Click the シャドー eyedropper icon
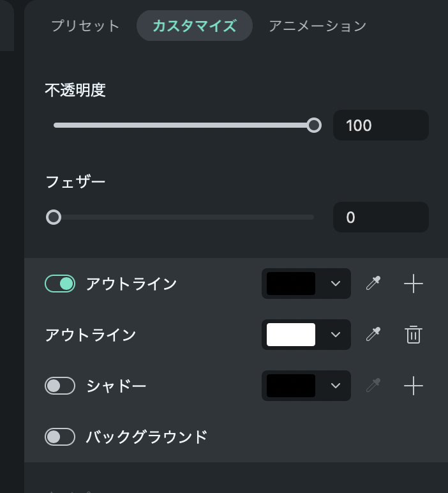 coord(373,386)
